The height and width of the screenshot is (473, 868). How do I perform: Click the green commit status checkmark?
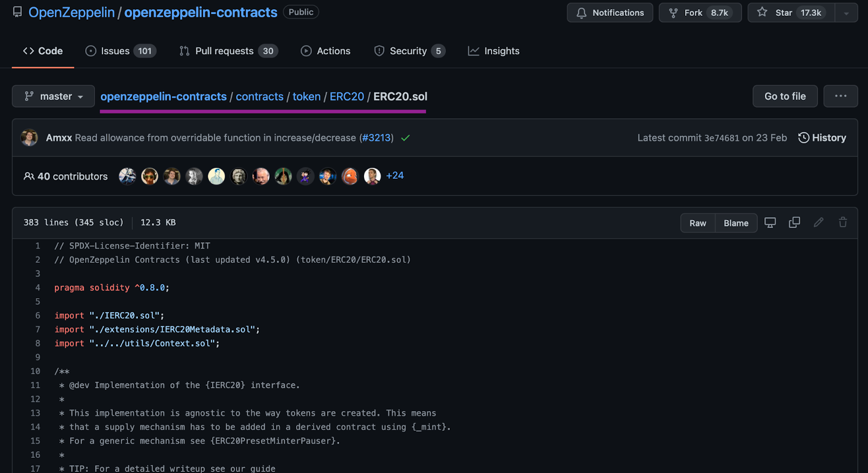(x=405, y=138)
